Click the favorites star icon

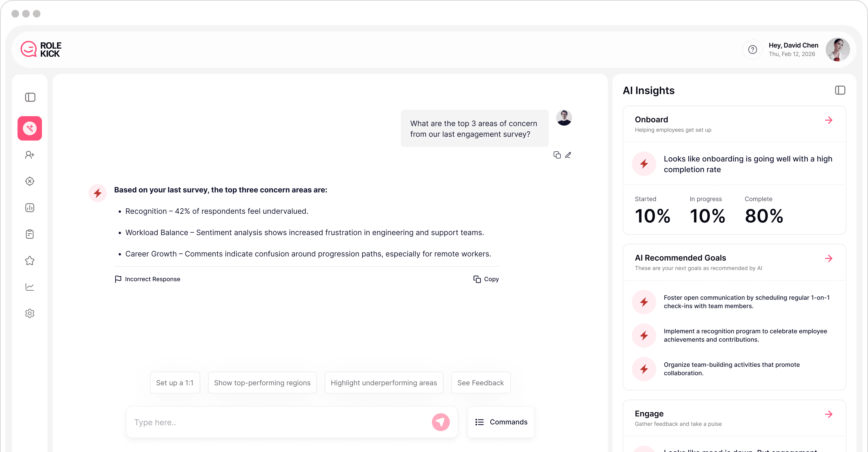(x=30, y=260)
